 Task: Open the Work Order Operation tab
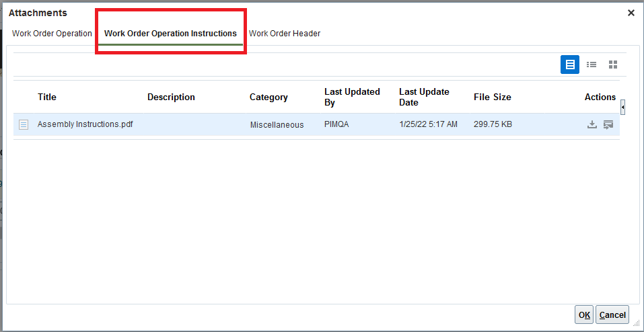click(x=52, y=34)
